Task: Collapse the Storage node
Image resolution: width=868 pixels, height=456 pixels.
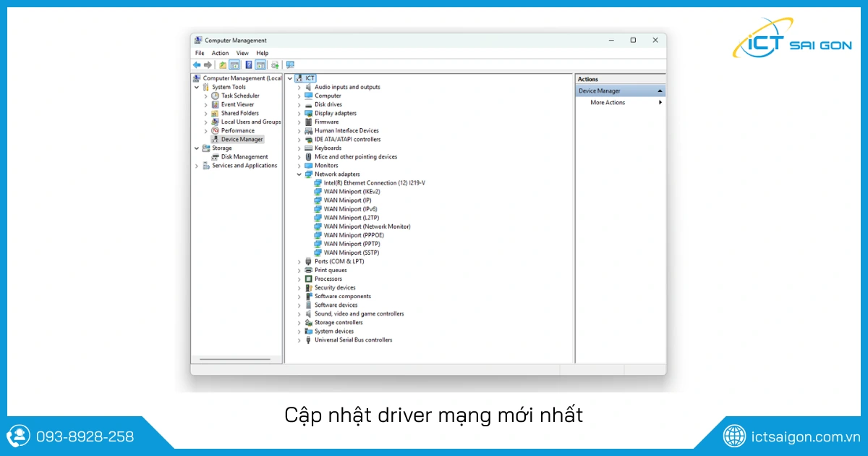Action: point(196,148)
